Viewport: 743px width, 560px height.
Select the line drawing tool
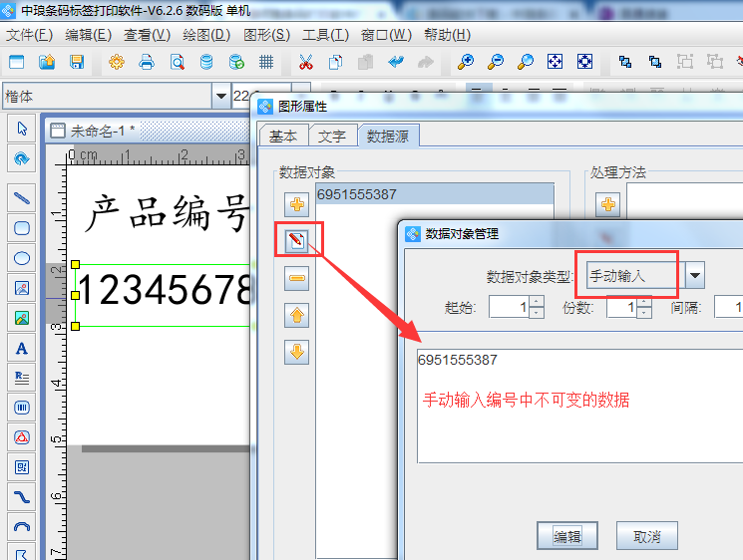point(21,197)
